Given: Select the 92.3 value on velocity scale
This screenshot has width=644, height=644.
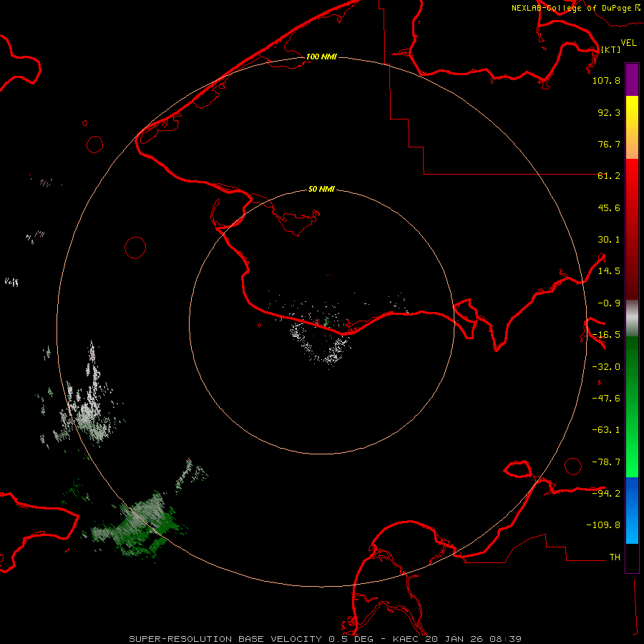Looking at the screenshot, I should (x=609, y=112).
